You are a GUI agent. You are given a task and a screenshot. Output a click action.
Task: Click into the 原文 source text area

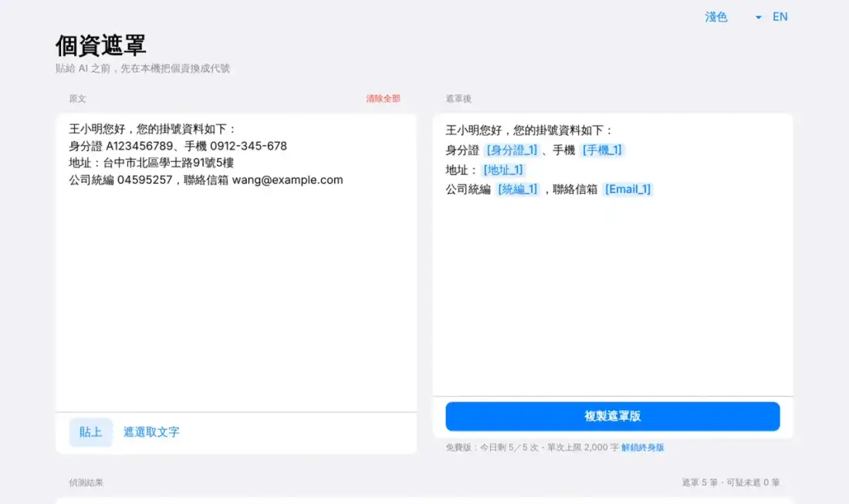(236, 262)
